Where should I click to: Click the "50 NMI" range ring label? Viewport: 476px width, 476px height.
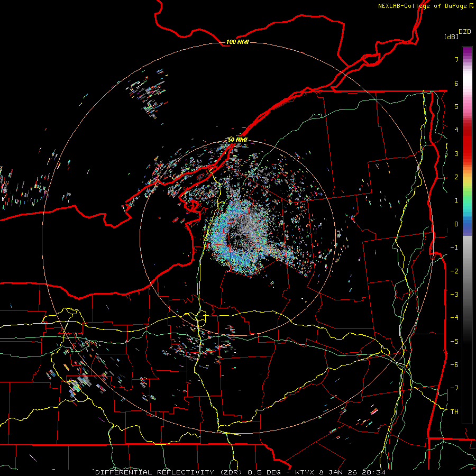[237, 140]
